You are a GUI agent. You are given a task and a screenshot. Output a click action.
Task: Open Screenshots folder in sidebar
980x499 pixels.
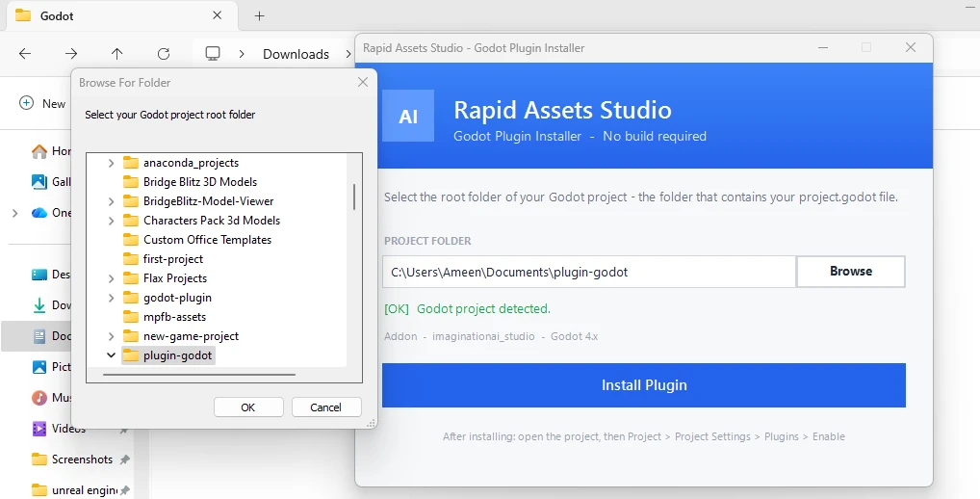tap(72, 459)
